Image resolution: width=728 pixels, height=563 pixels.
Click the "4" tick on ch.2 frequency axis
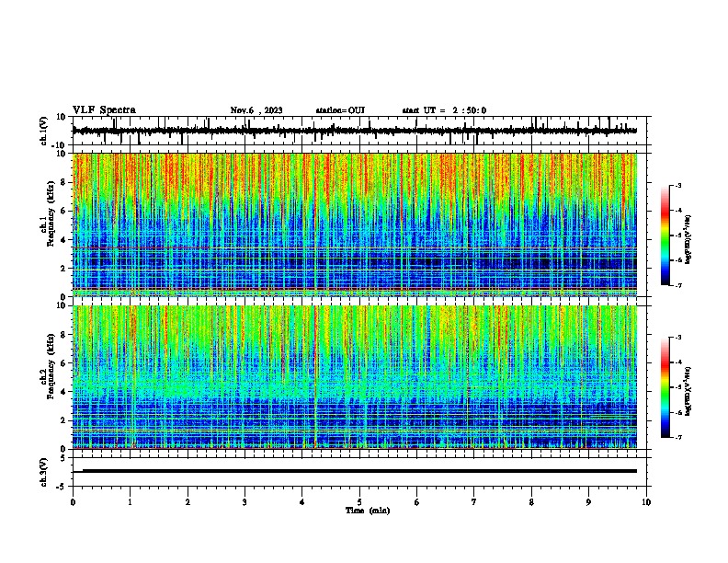pos(63,393)
